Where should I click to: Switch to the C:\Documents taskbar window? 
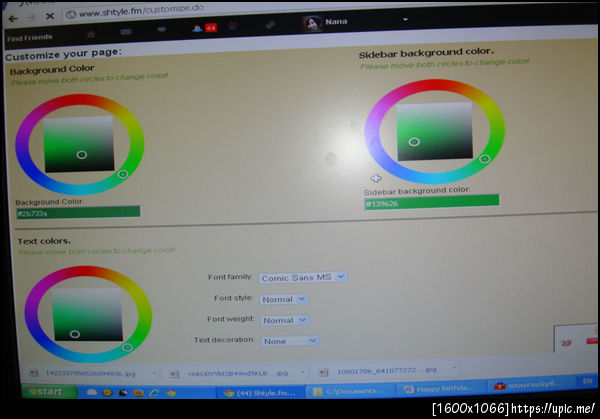click(350, 391)
